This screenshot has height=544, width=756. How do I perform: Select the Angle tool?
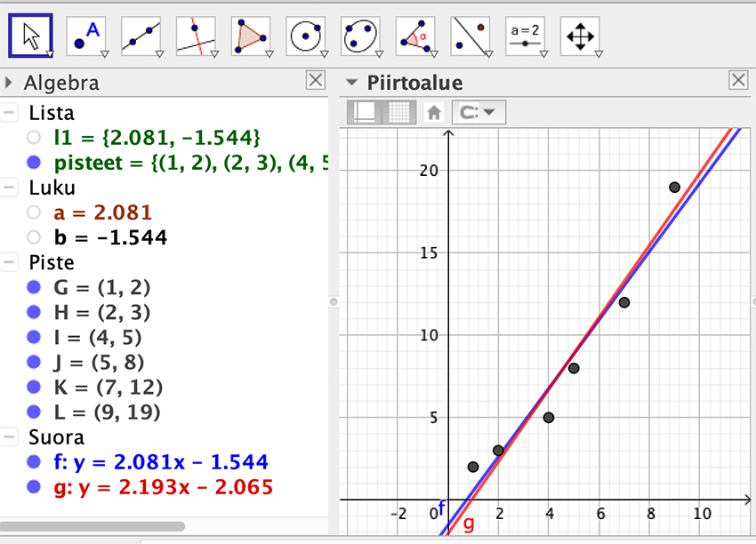click(415, 36)
